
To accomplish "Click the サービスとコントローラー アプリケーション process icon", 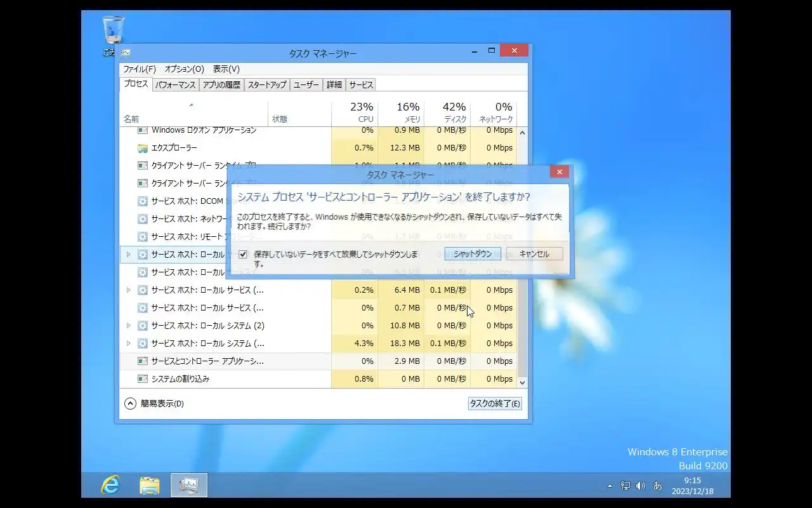I will click(x=143, y=361).
